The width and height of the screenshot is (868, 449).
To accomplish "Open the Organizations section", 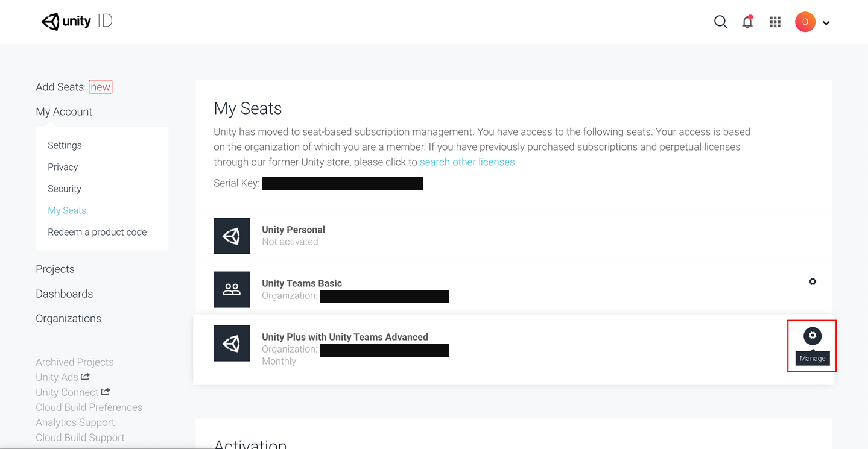I will click(x=68, y=318).
